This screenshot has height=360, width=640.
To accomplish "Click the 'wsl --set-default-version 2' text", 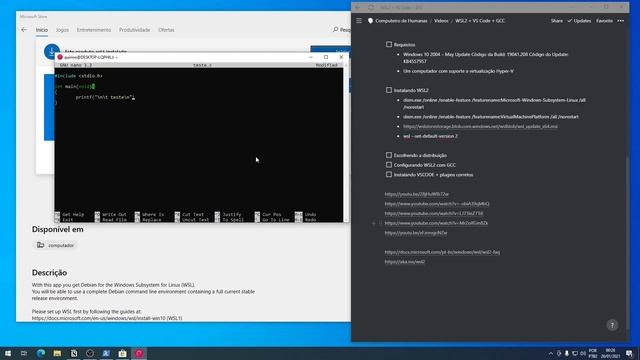I will tap(430, 136).
